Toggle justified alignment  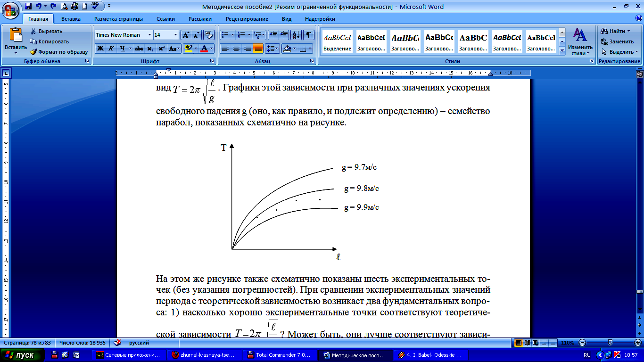[x=258, y=48]
